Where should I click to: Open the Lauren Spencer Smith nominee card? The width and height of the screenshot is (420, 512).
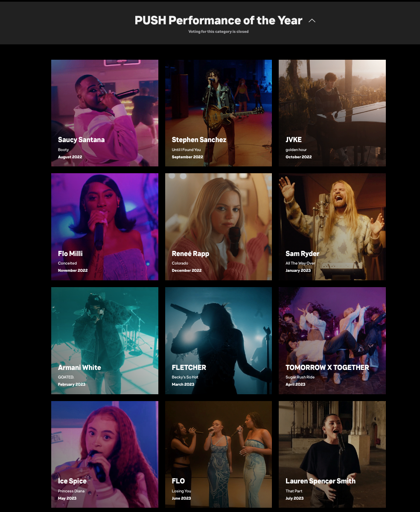[x=332, y=454]
